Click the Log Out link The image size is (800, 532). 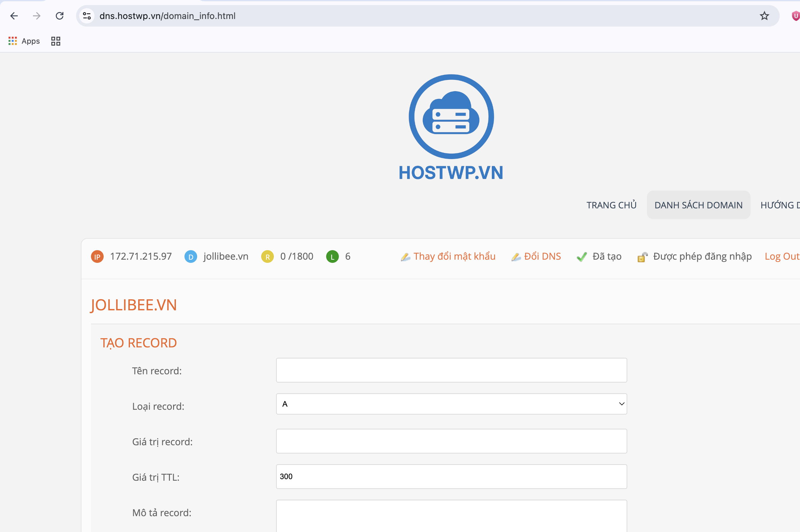click(781, 256)
